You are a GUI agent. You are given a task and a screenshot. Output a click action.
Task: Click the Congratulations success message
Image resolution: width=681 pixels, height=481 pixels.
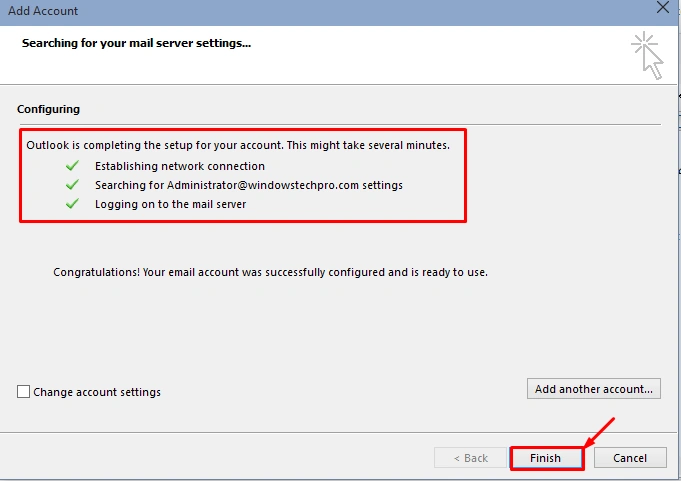(x=270, y=272)
